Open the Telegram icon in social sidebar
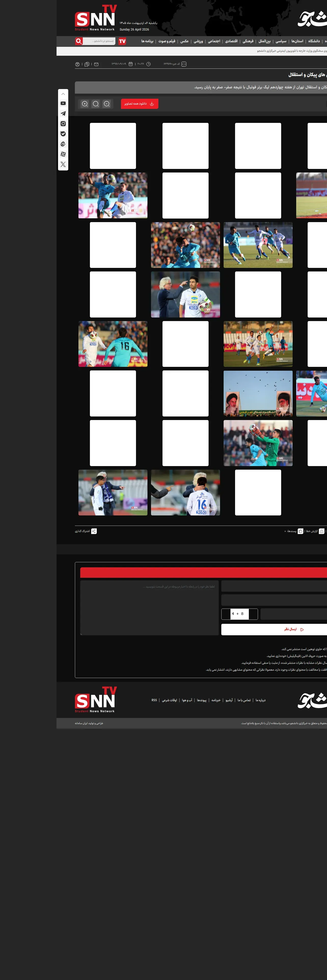 [63, 113]
